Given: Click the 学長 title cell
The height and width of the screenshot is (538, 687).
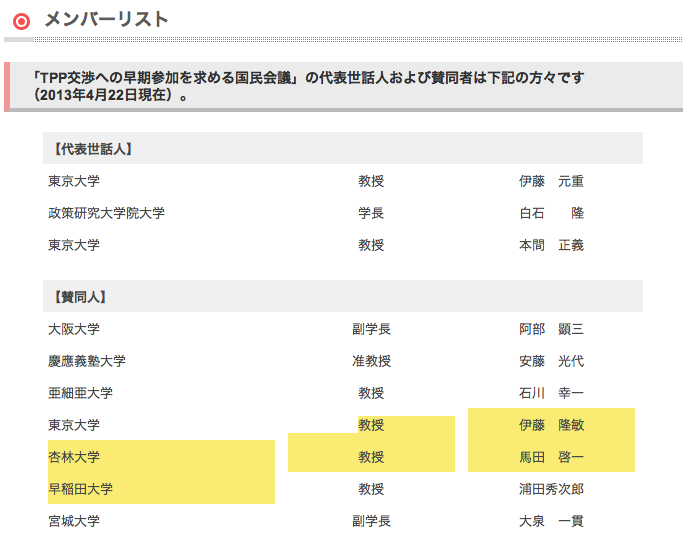Looking at the screenshot, I should (371, 213).
